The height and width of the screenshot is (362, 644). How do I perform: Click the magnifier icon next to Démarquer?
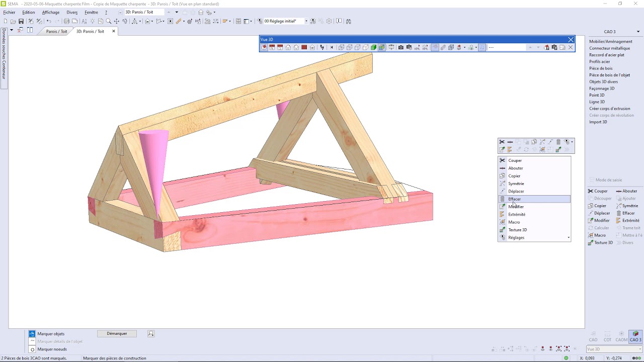coord(150,333)
